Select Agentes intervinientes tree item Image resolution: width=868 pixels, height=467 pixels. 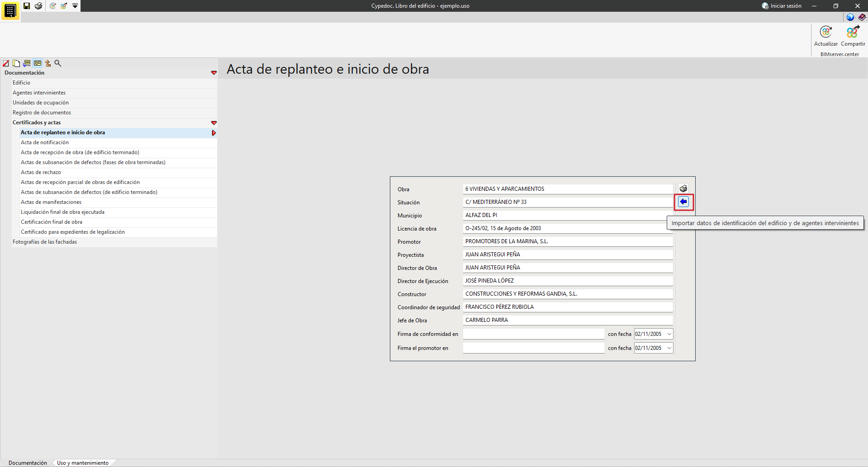115,93
